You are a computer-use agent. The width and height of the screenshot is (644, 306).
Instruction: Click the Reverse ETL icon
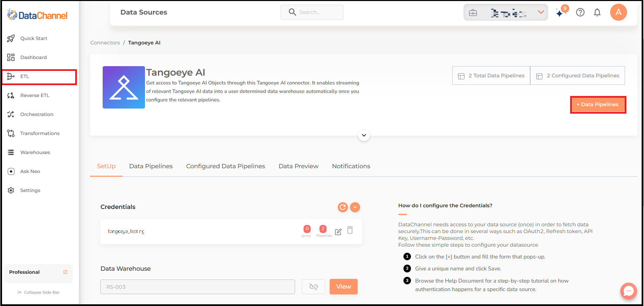[11, 95]
